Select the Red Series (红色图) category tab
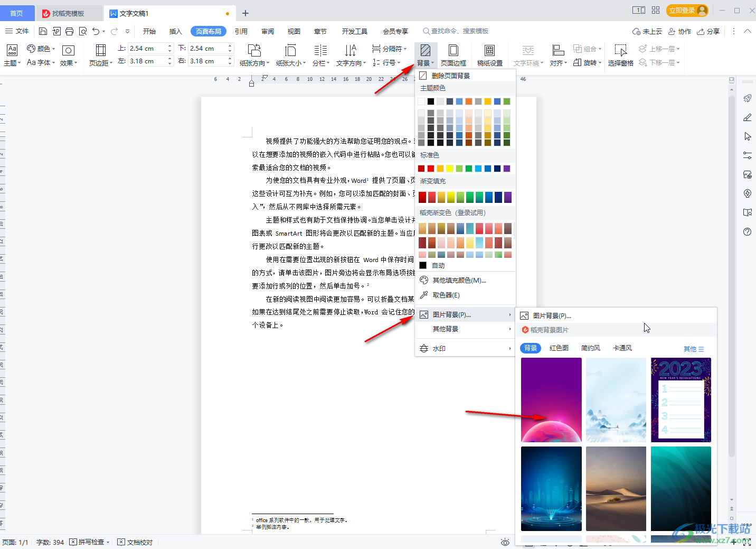756x549 pixels. pyautogui.click(x=559, y=348)
